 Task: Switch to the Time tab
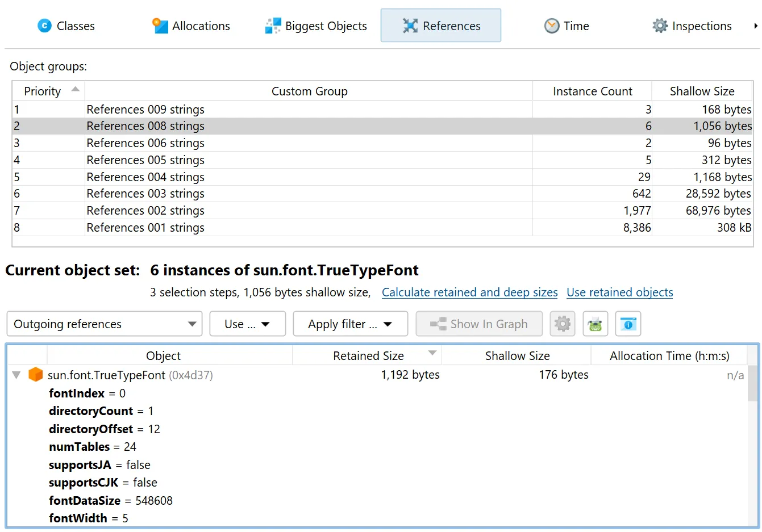567,26
